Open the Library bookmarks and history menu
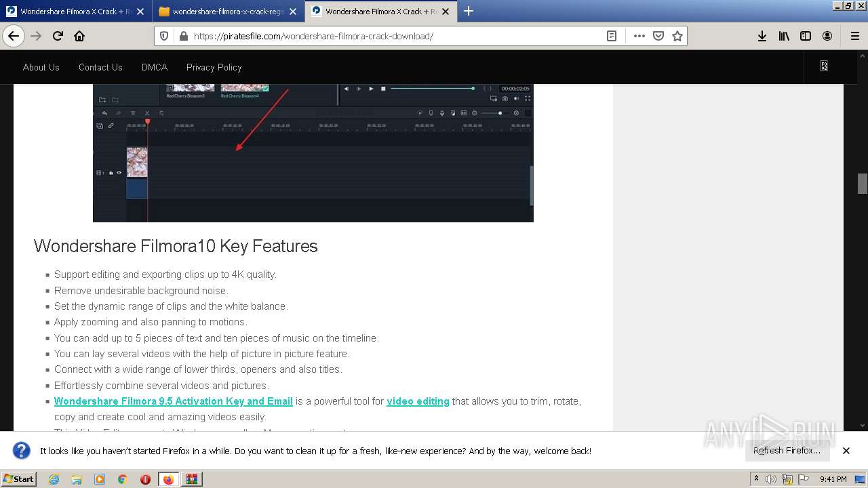This screenshot has width=868, height=488. (784, 36)
